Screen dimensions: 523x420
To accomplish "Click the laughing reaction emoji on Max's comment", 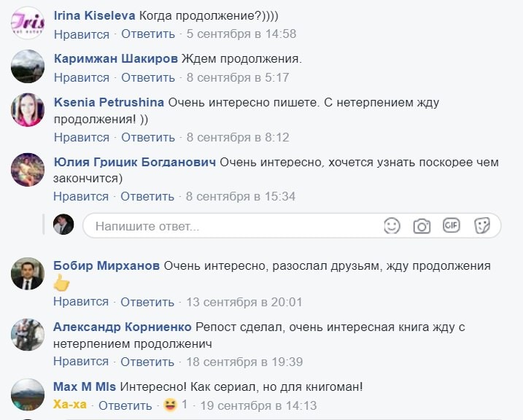I will coord(170,405).
